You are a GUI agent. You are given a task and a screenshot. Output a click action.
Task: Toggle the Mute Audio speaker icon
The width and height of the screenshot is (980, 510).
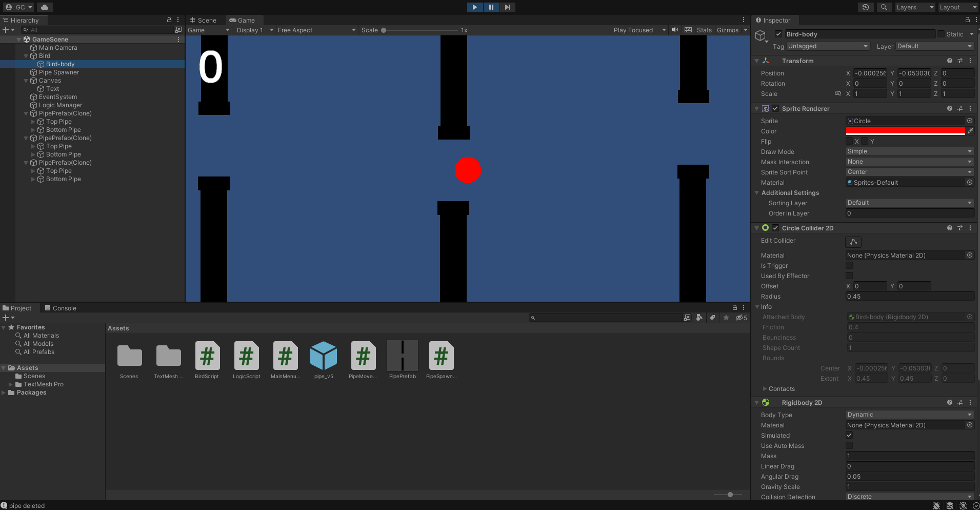(675, 30)
